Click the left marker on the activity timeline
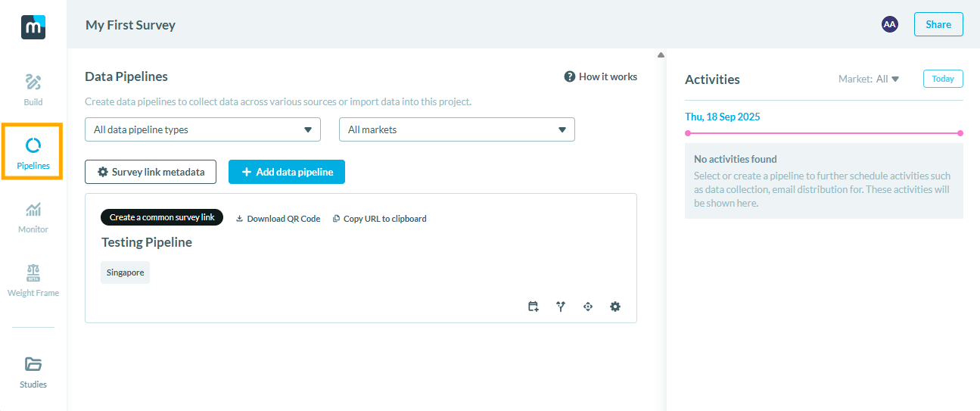The width and height of the screenshot is (980, 411). pos(688,133)
